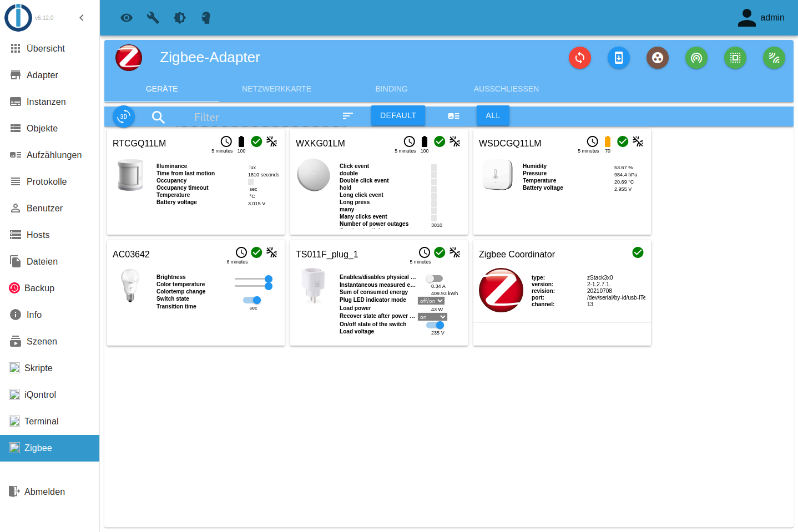Click the green channel scan chip icon

pyautogui.click(x=735, y=58)
